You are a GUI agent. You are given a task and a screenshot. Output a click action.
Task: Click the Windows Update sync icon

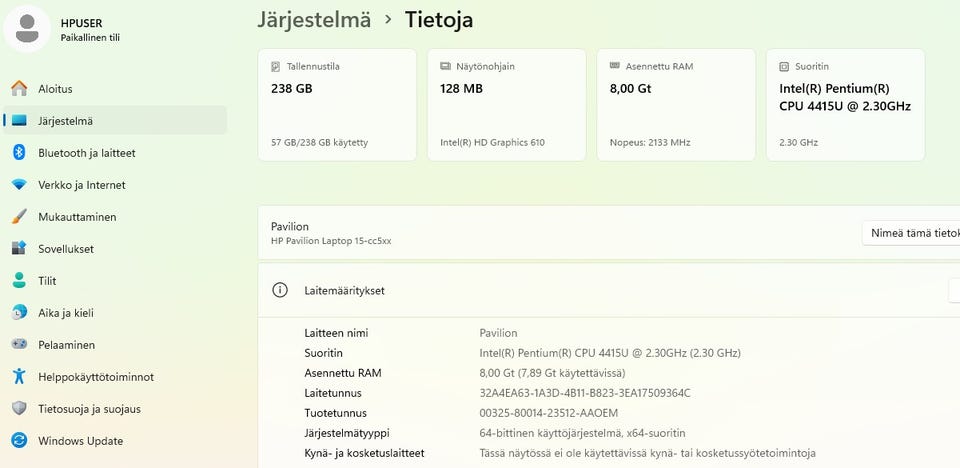tap(19, 441)
